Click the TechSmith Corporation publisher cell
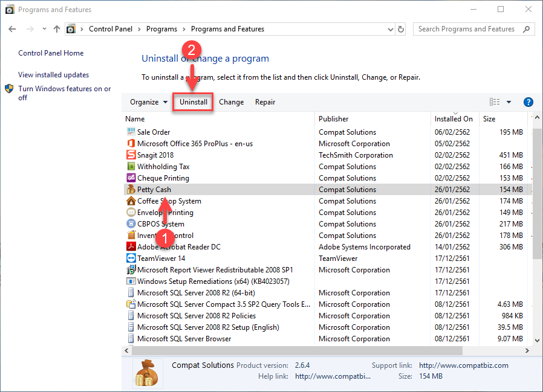Viewport: 543px width, 392px height. (x=356, y=155)
